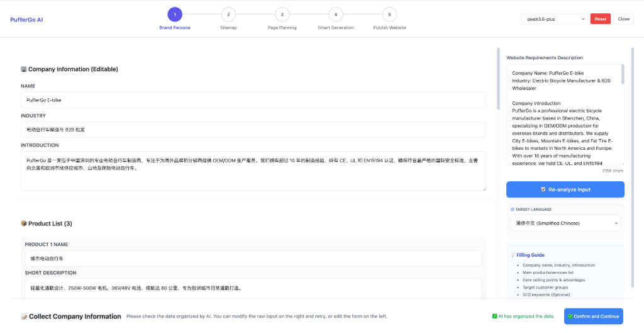644x333 pixels.
Task: Click the Confirm and Continue button
Action: coord(594,316)
